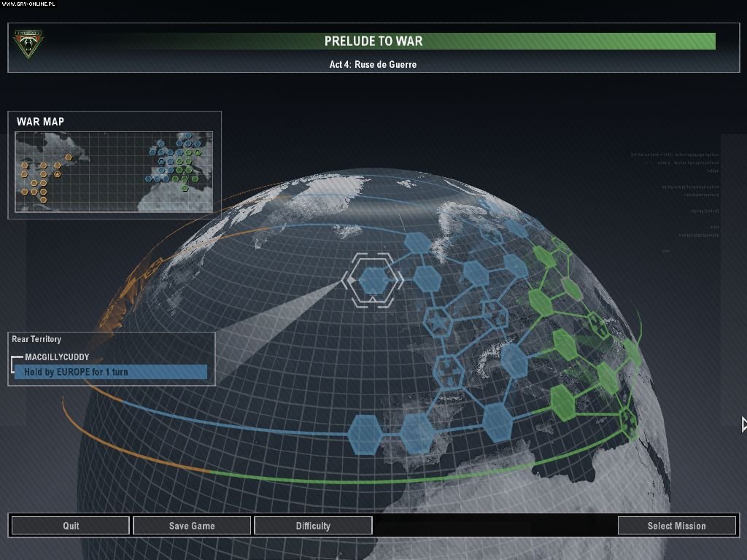
Task: Select the topmost blue hex on War Map
Action: pyautogui.click(x=188, y=136)
